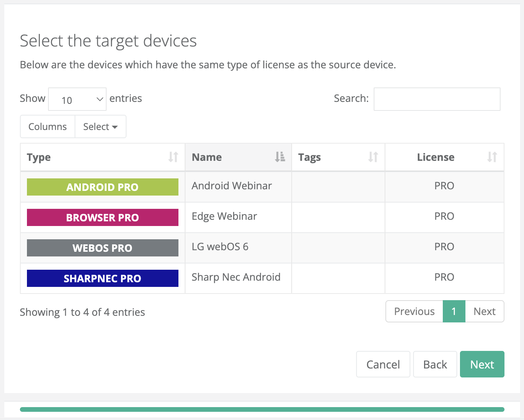Expand the Select dropdown button
524x420 pixels.
[x=100, y=127]
